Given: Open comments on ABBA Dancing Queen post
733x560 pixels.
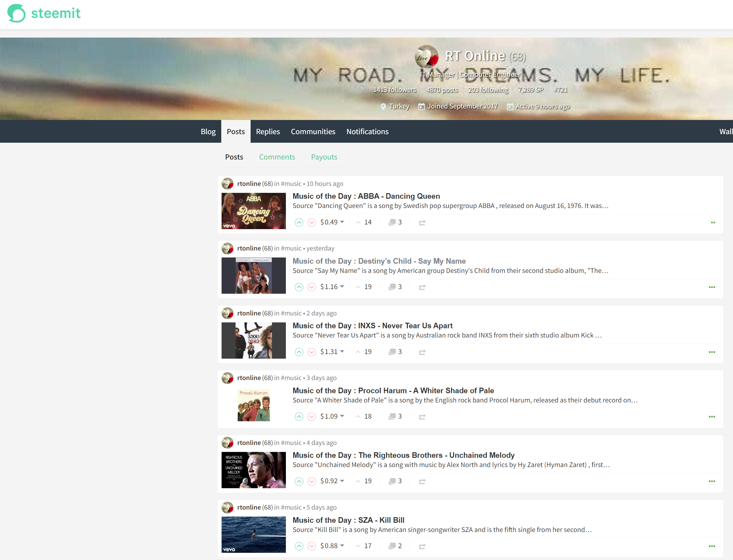Looking at the screenshot, I should coord(395,222).
